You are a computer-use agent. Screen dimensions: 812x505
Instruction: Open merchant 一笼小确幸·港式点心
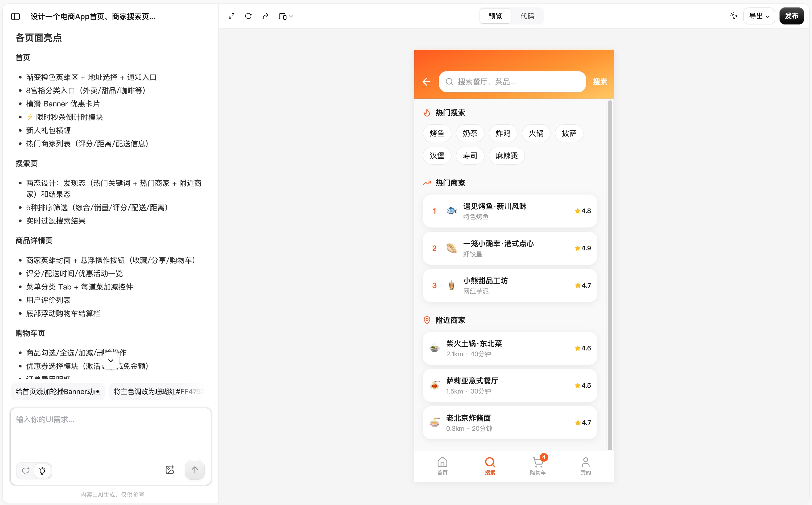510,248
